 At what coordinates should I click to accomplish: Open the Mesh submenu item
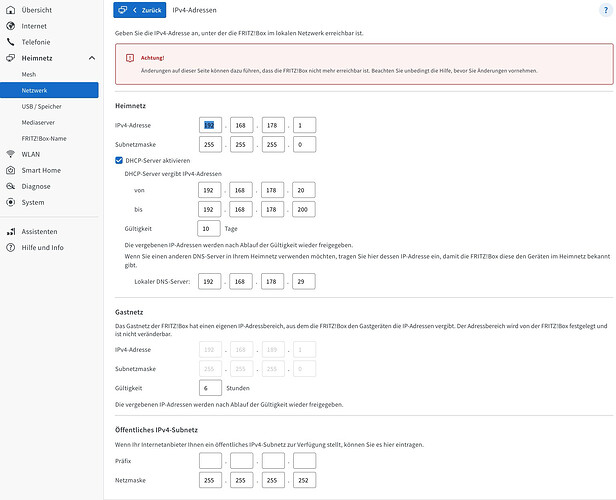click(29, 74)
